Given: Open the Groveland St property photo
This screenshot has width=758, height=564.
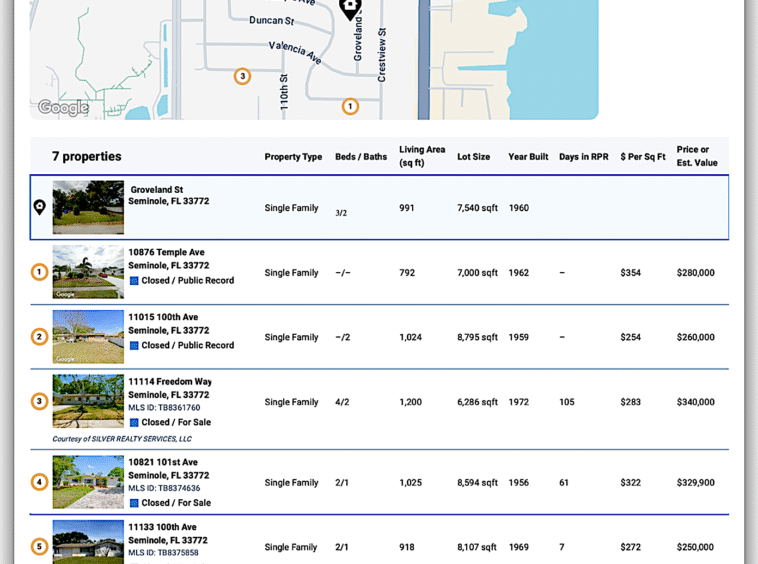Looking at the screenshot, I should [88, 207].
